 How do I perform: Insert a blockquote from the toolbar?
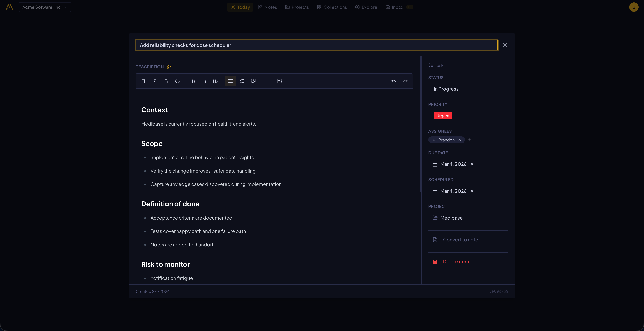(x=253, y=81)
